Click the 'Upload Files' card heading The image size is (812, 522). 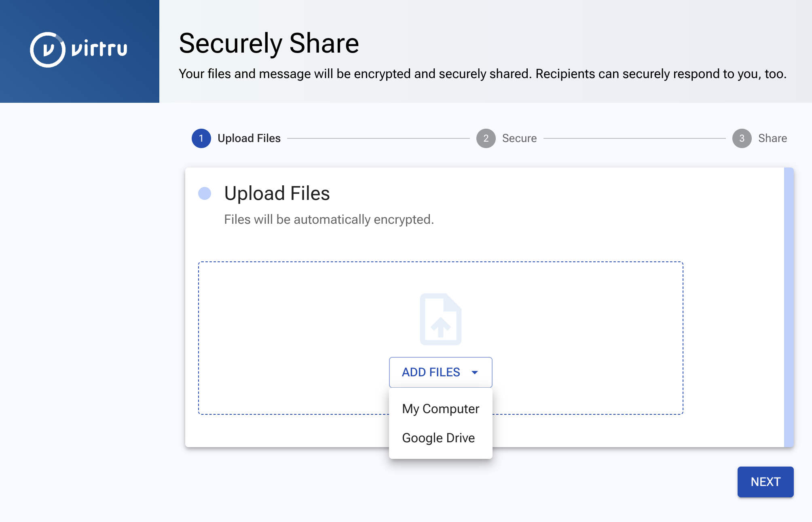point(277,193)
